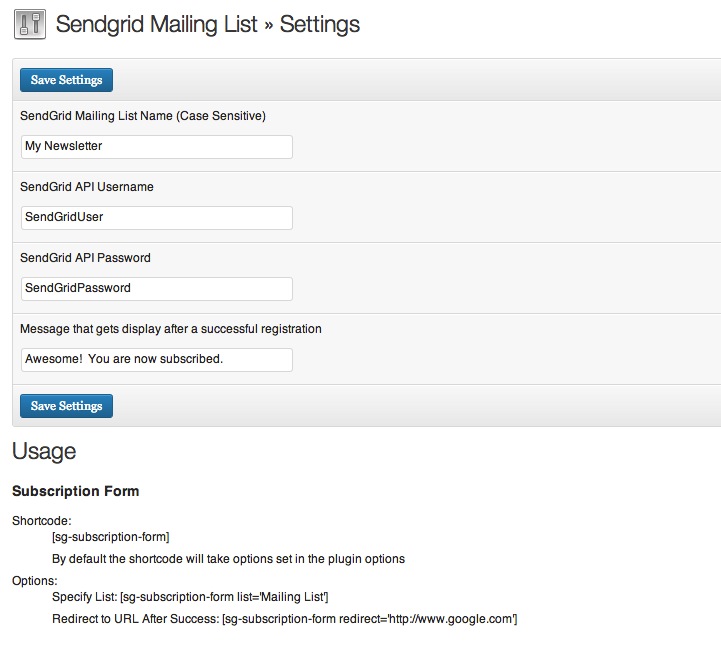Focus the success message field containing Awesome! text

(x=157, y=359)
